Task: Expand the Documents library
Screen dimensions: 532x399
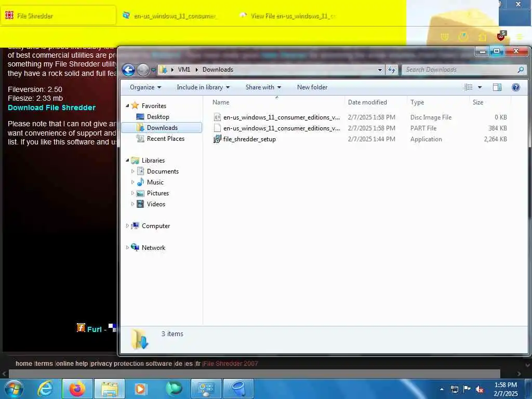Action: pos(132,171)
